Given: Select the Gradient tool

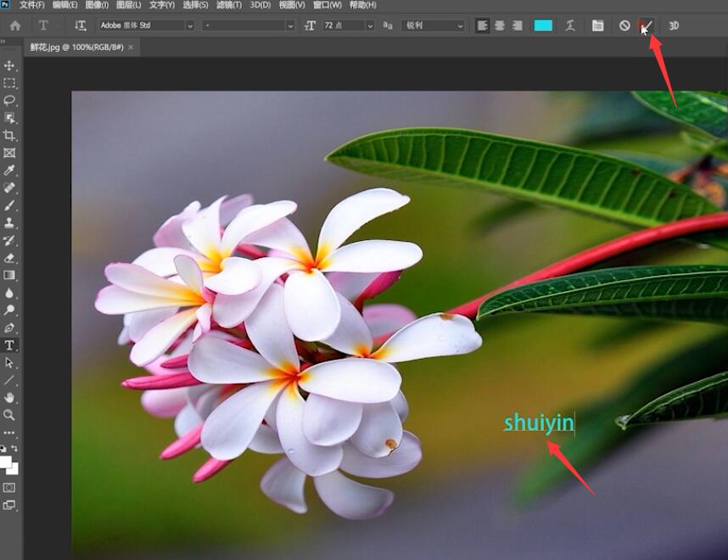Looking at the screenshot, I should click(x=9, y=275).
